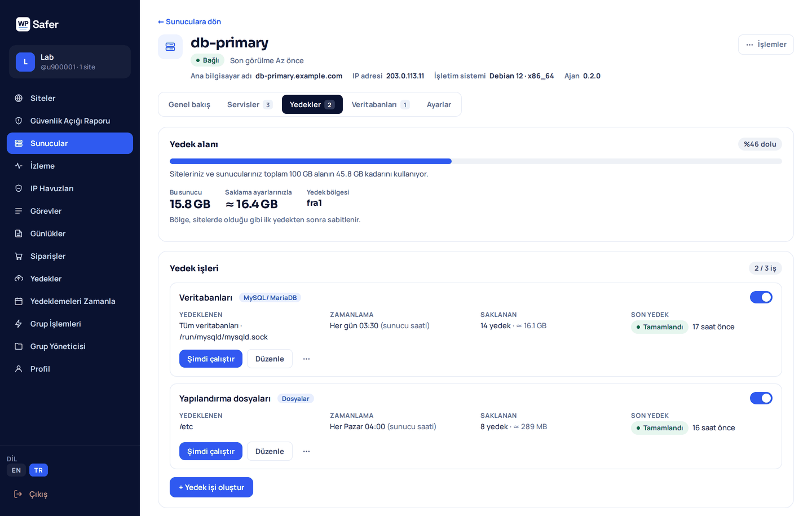Open Yedeklemeleri Zamanla calendar icon
The image size is (812, 516).
19,301
